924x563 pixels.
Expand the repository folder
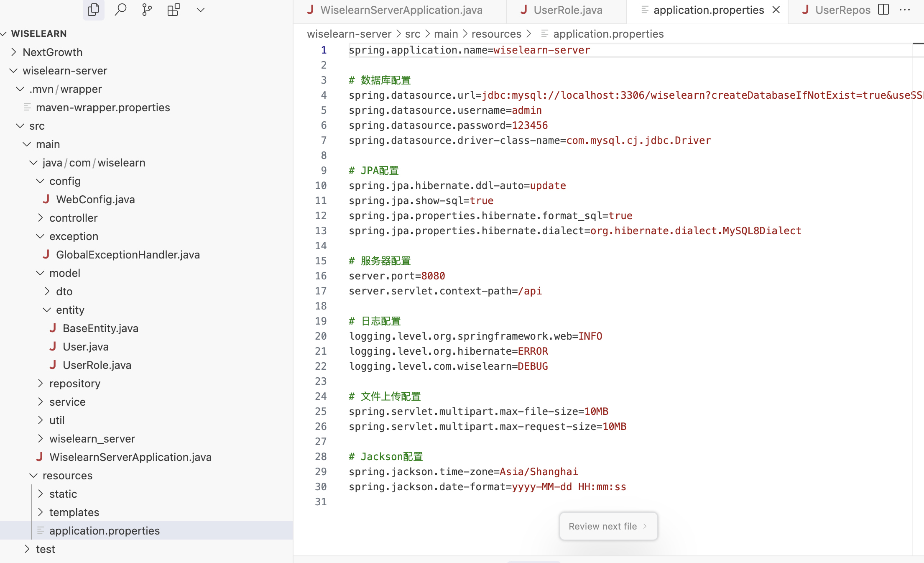(x=146, y=384)
